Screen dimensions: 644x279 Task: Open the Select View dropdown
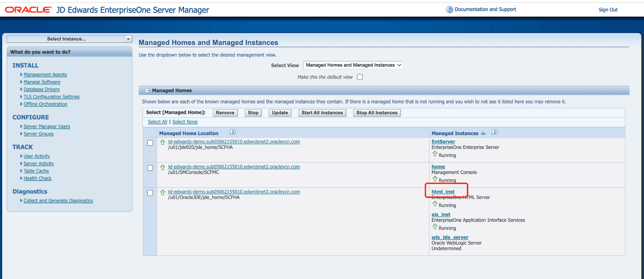tap(353, 65)
